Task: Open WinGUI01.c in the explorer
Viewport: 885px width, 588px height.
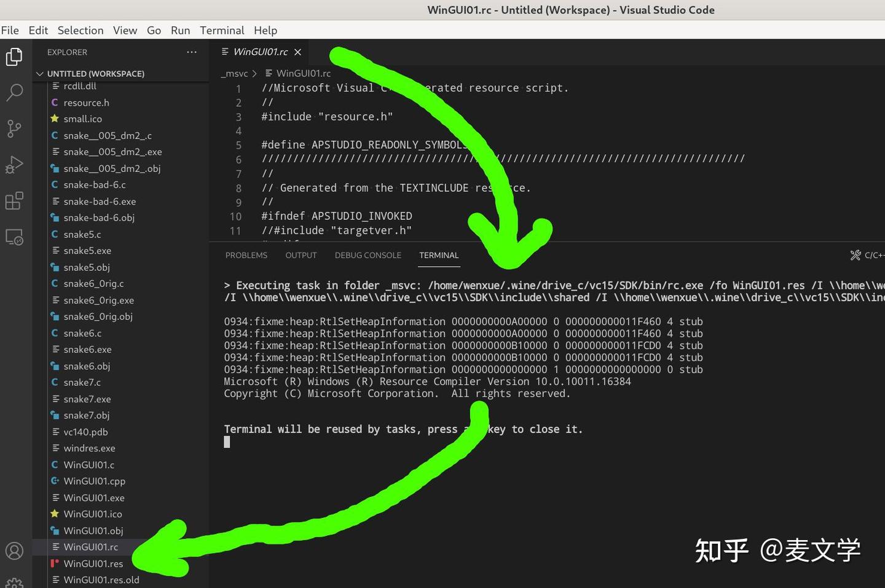Action: (88, 465)
